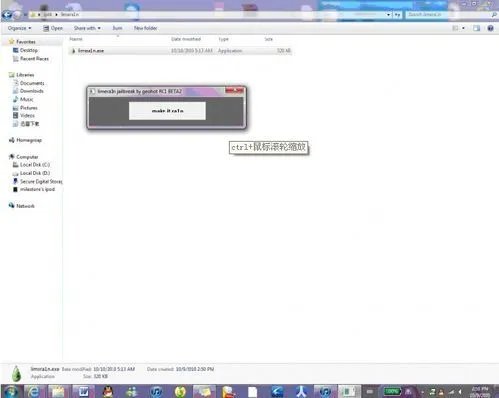499x398 pixels.
Task: Open the Downloads library
Action: [32, 91]
